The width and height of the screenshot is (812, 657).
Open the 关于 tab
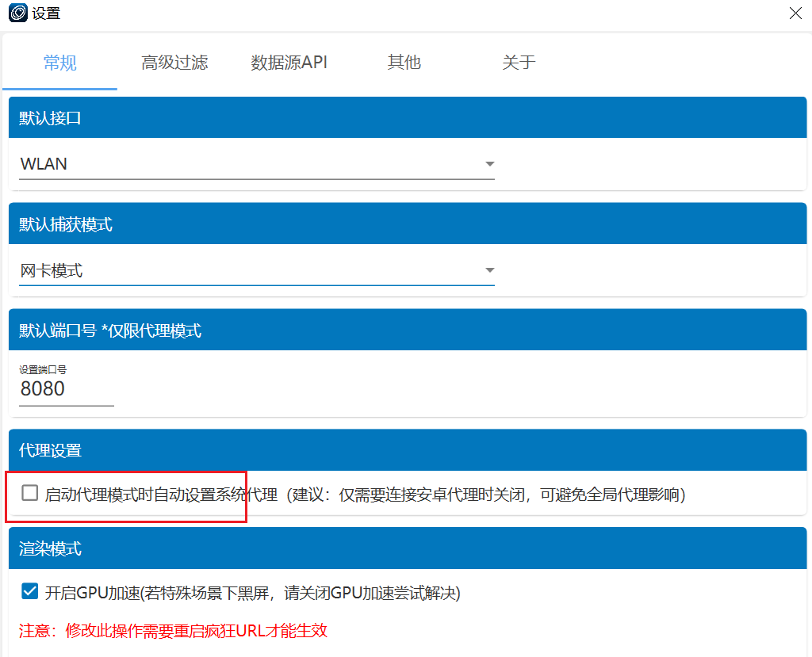[519, 63]
